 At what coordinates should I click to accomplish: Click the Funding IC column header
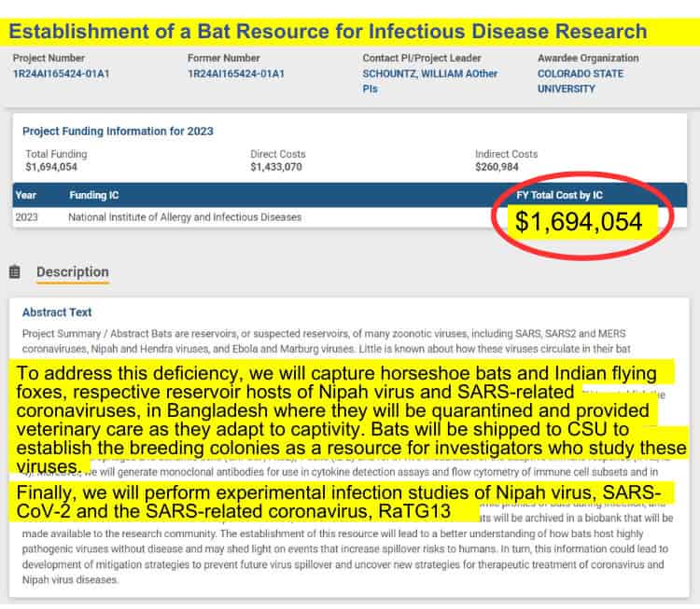(93, 195)
